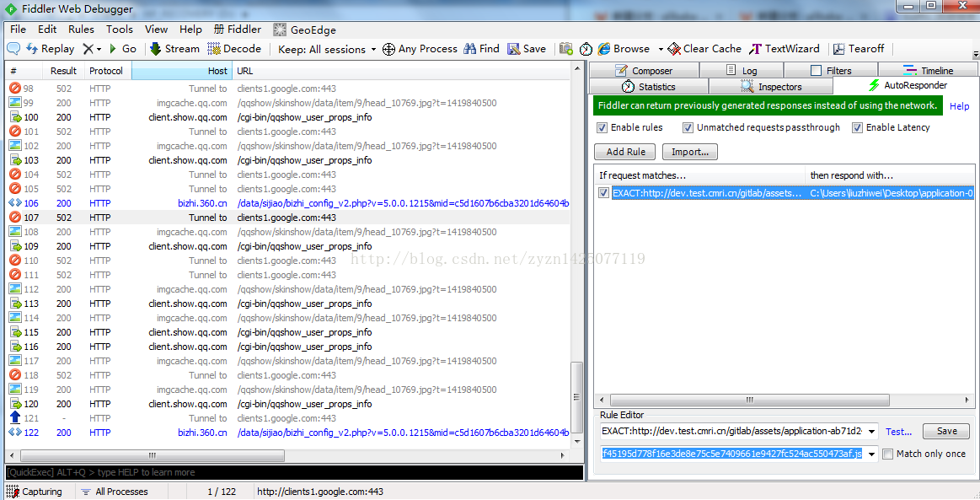This screenshot has height=500, width=980.
Task: Toggle the Match only once checkbox
Action: pyautogui.click(x=887, y=454)
